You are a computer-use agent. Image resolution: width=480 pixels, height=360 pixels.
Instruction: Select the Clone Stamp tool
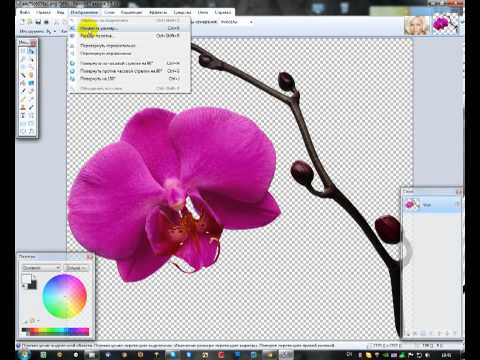click(23, 107)
